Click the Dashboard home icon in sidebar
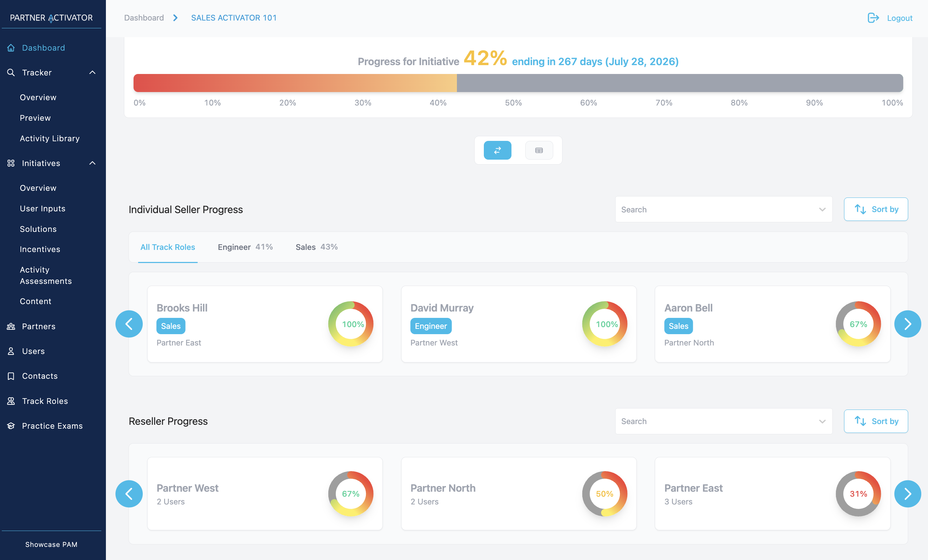928x560 pixels. [x=11, y=48]
